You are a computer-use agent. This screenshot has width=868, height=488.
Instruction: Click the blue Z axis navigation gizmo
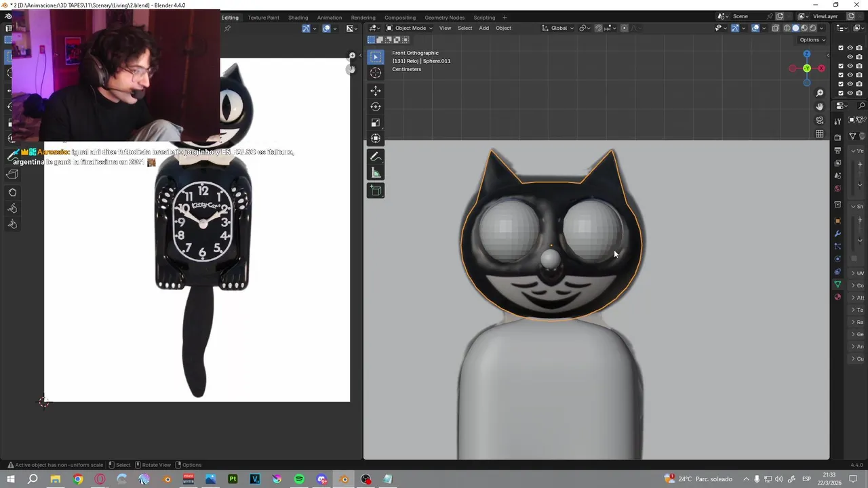807,54
